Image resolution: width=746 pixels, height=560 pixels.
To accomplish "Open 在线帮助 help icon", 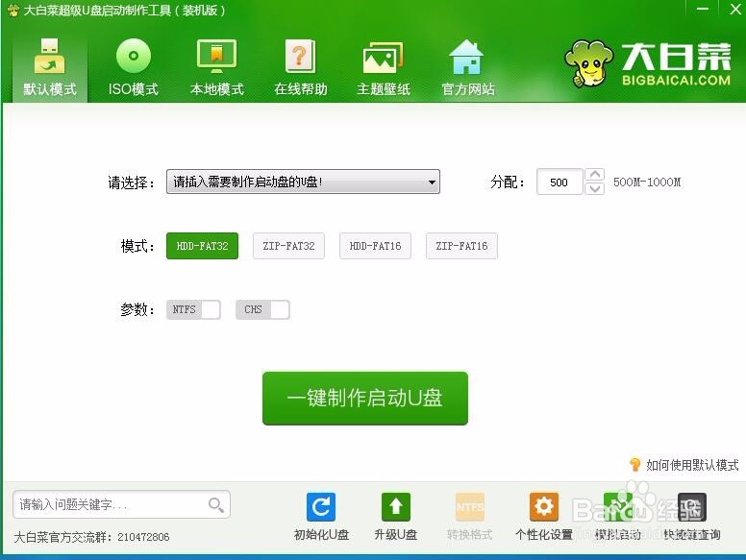I will (300, 67).
